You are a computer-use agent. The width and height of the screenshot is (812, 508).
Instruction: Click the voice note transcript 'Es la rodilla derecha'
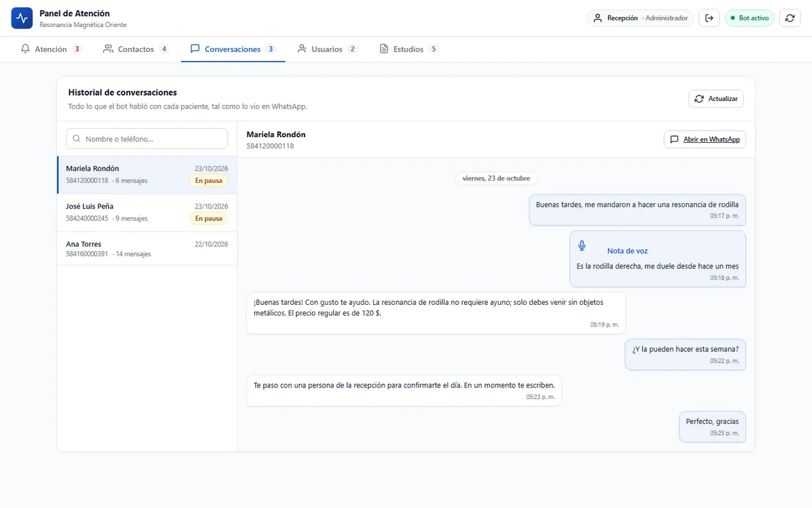658,266
